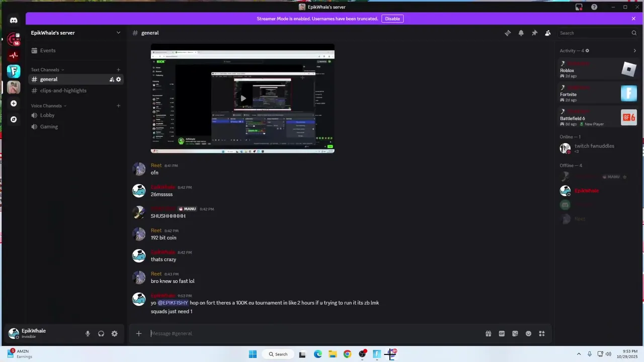Viewport: 644px width, 362px height.
Task: Edit general channel settings gear
Action: pos(119,79)
